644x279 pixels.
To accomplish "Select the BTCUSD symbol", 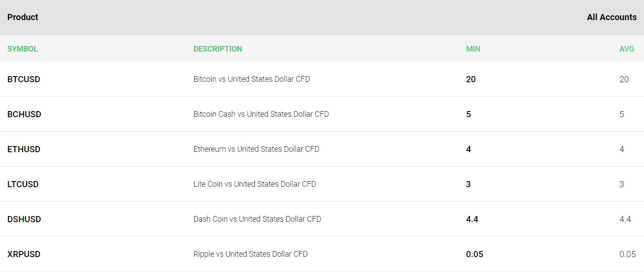I will (x=24, y=79).
